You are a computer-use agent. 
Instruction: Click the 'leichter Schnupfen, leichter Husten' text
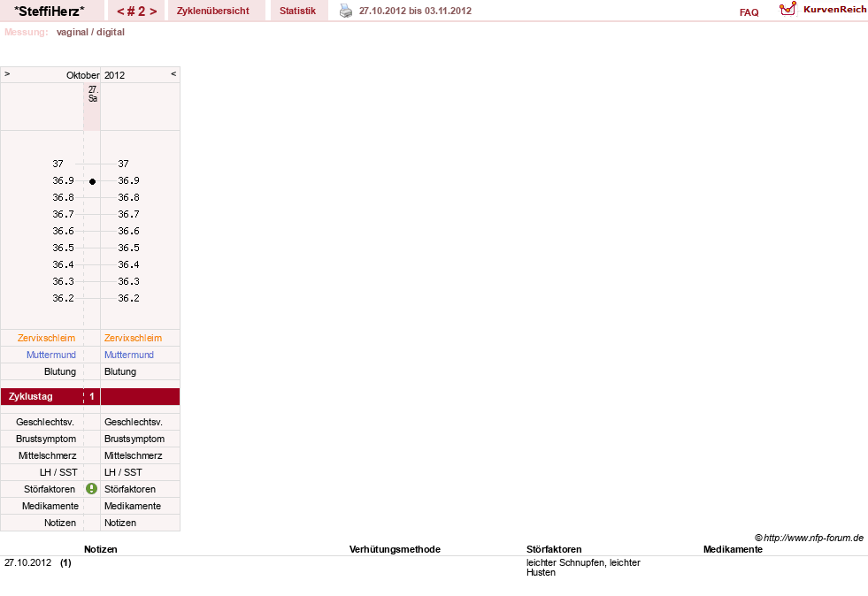[x=583, y=567]
